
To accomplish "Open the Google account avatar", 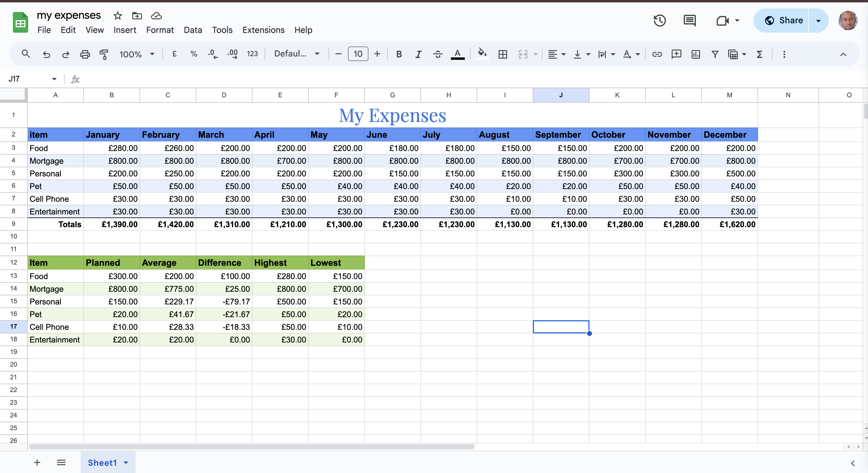I will pyautogui.click(x=848, y=21).
